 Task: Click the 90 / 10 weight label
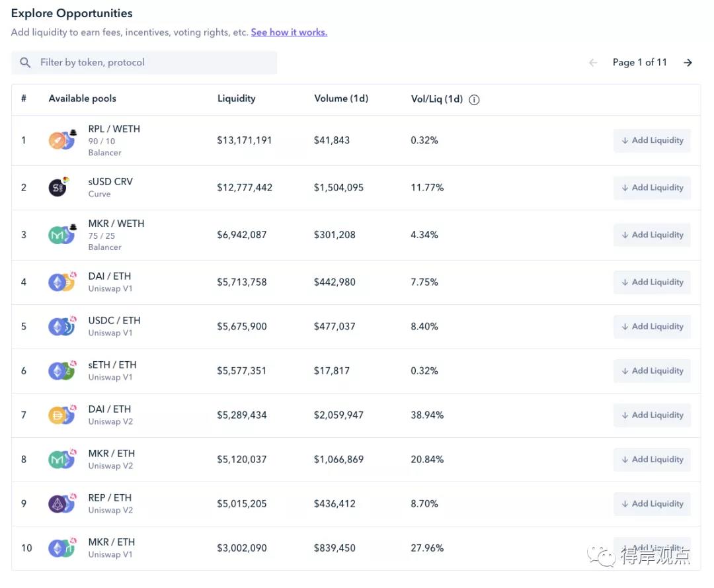click(102, 141)
